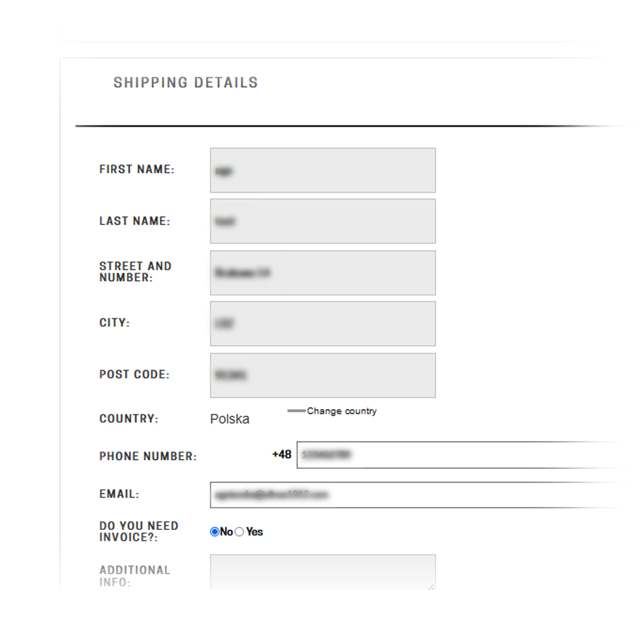Click the "Country:" label text
Image resolution: width=644 pixels, height=644 pixels.
[x=128, y=419]
